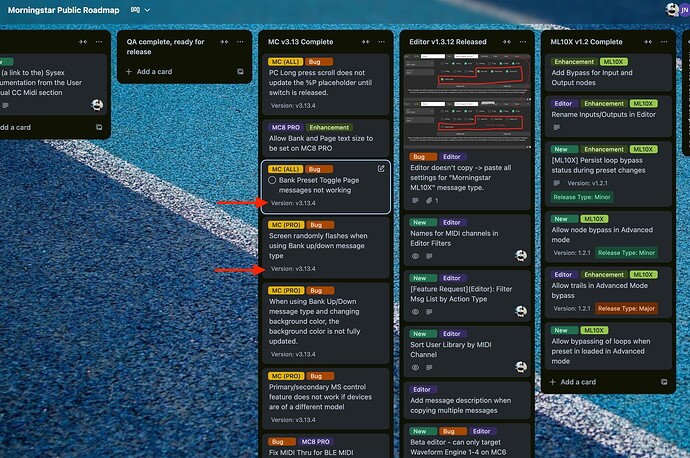
Task: Click the Morningstar Public Roadmap board title
Action: click(x=64, y=10)
